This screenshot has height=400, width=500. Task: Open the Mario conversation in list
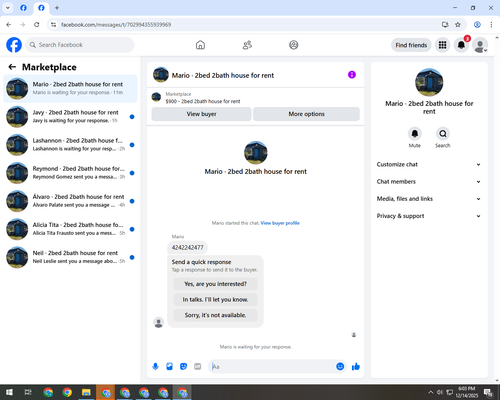coord(70,89)
